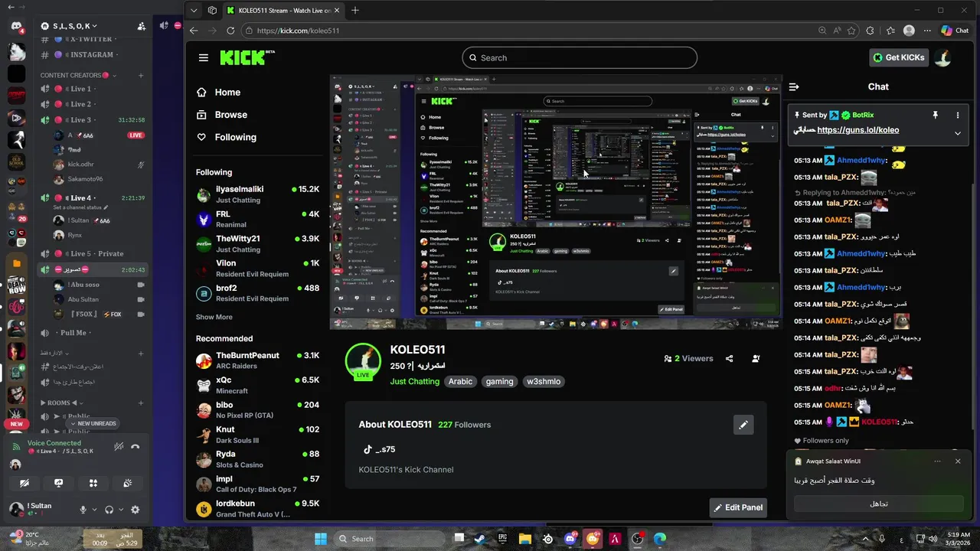Click the Edit Panel button
The image size is (980, 551).
[x=738, y=507]
